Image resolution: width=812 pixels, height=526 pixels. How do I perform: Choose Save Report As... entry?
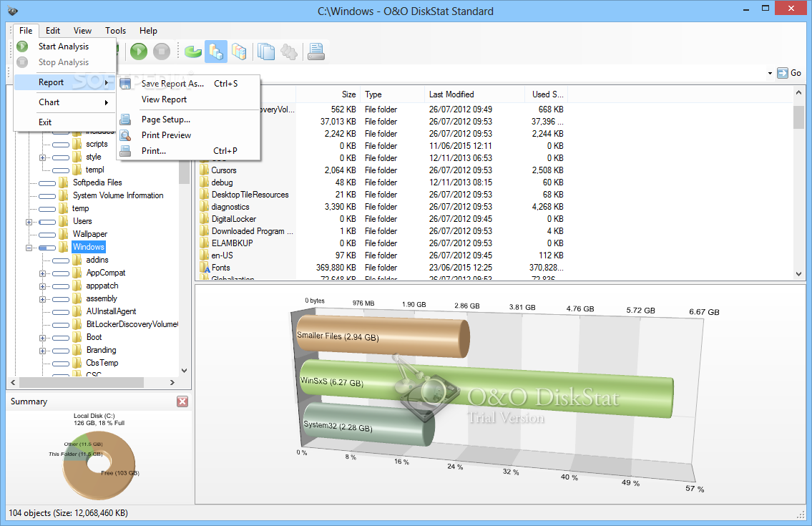point(188,84)
